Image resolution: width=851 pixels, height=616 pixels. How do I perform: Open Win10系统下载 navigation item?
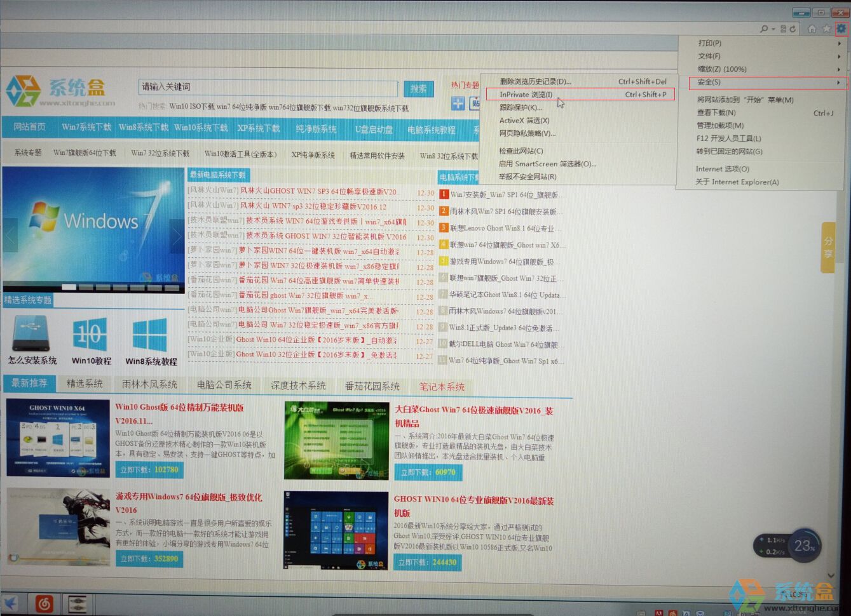tap(201, 128)
